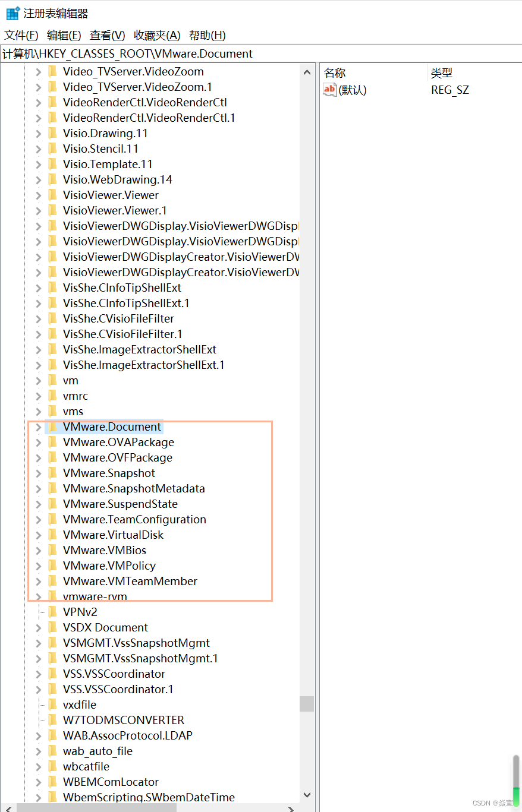This screenshot has width=522, height=812.
Task: Select the VisShe.CInfoTipShellExt.1 key
Action: point(126,304)
